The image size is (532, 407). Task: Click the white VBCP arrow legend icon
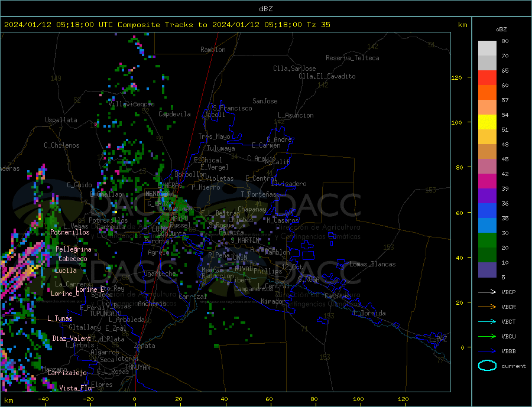click(x=487, y=292)
